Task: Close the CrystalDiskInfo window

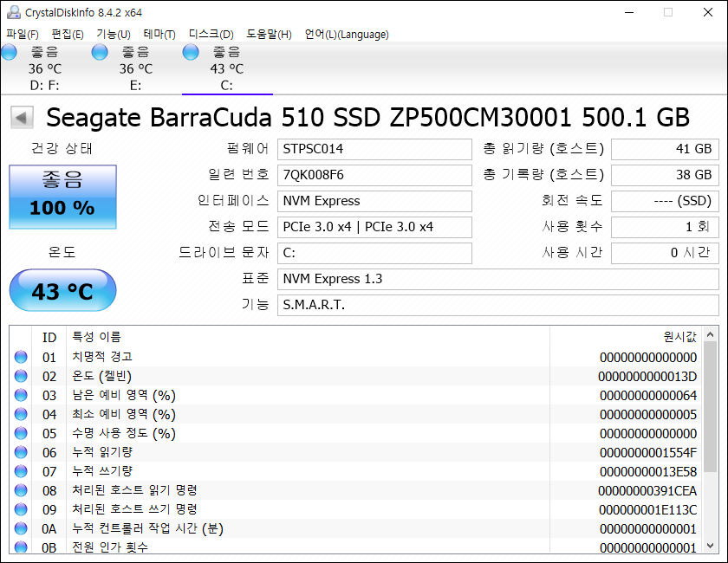Action: 707,12
